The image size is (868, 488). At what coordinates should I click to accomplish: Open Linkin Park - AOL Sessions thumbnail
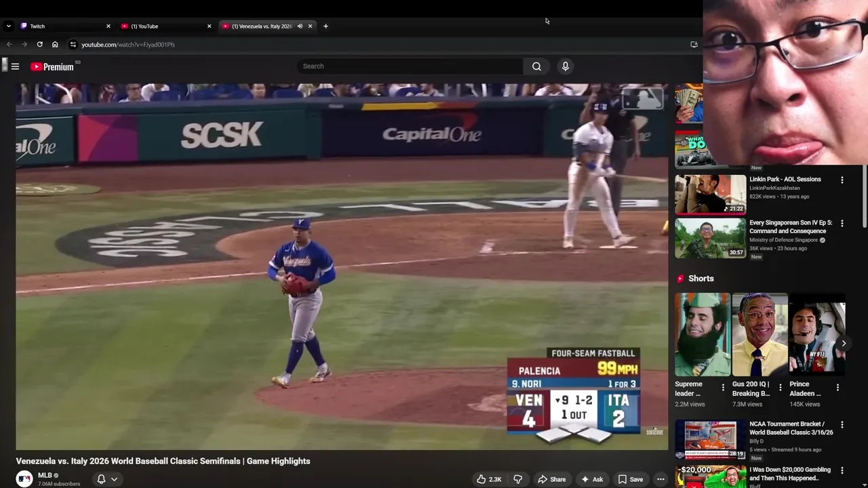[x=710, y=195]
